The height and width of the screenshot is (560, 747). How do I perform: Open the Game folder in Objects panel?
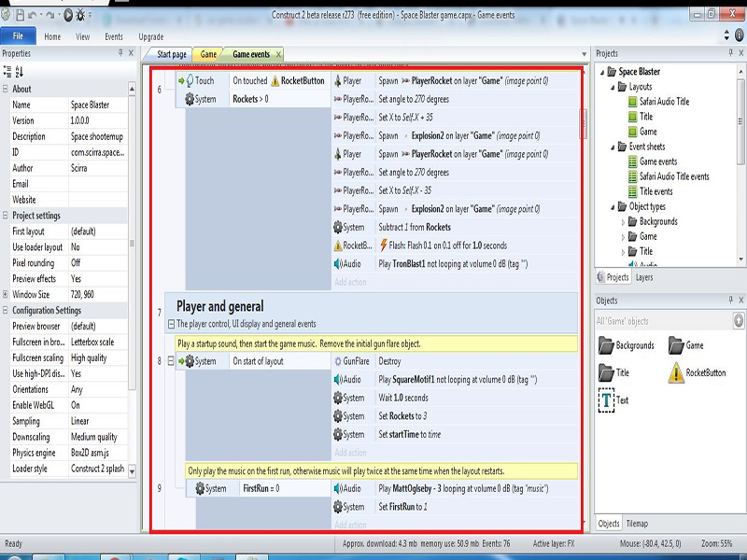click(686, 345)
